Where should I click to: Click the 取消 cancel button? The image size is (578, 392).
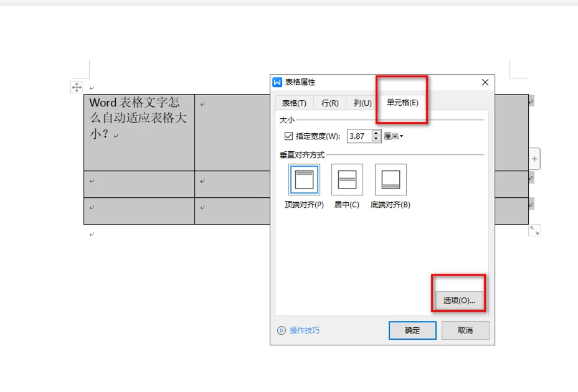(x=465, y=330)
